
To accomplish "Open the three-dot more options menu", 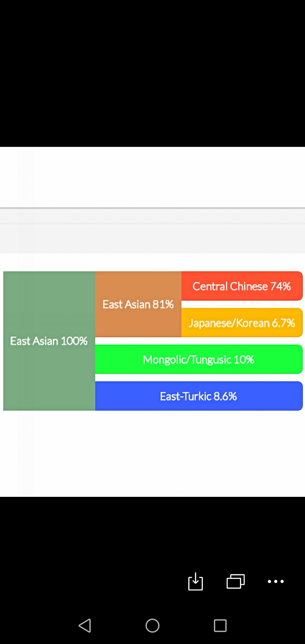I will (276, 581).
